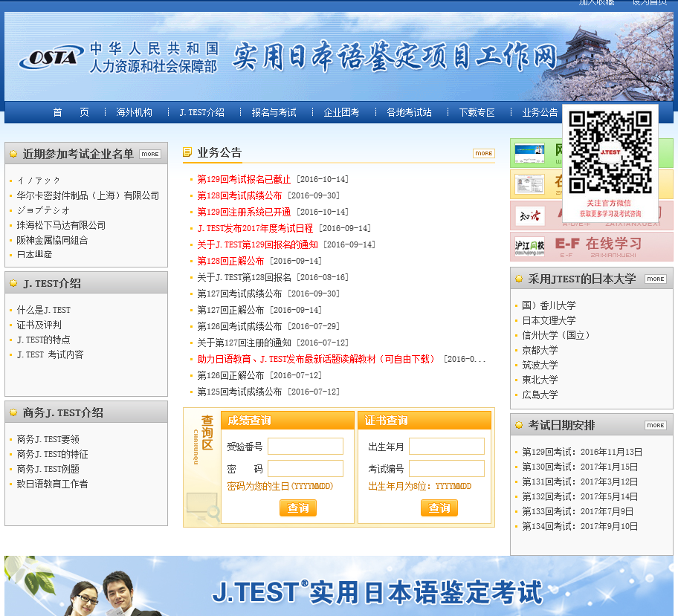Open J.TEST 考试内容 link

[50, 355]
